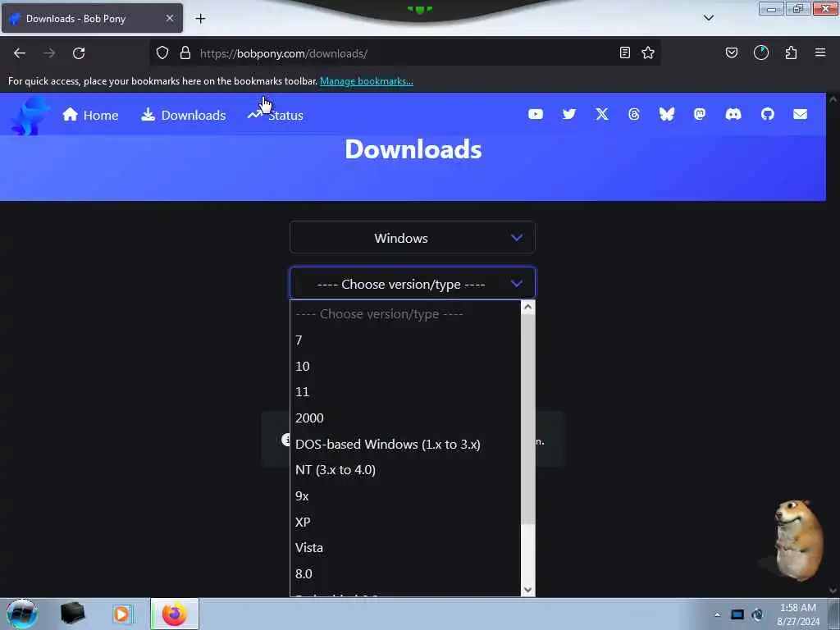Screen dimensions: 840x630
Task: Open the X social icon link
Action: tap(601, 114)
